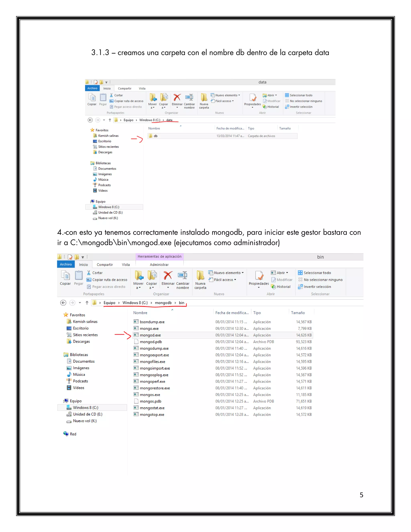Screen dimensions: 411x532
Task: Click Red network item in sidebar
Action: coord(70,434)
